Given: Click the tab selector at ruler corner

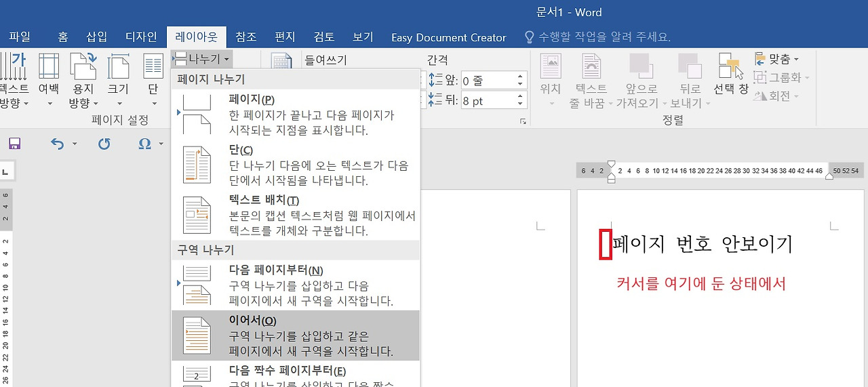Looking at the screenshot, I should pos(5,171).
